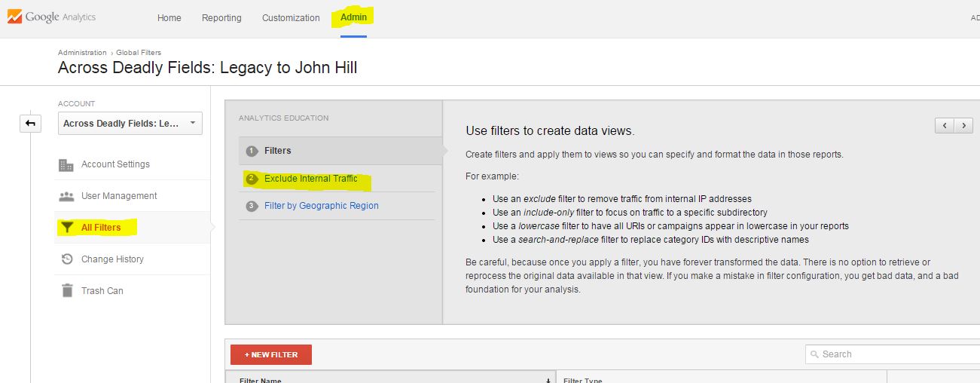Click the step 3 number badge
This screenshot has height=383, width=980.
tap(252, 206)
